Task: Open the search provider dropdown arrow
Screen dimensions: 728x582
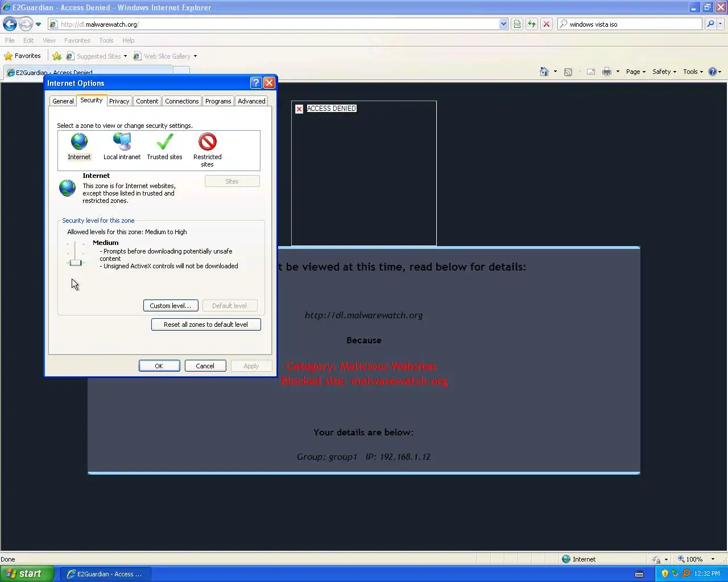Action: pyautogui.click(x=721, y=24)
